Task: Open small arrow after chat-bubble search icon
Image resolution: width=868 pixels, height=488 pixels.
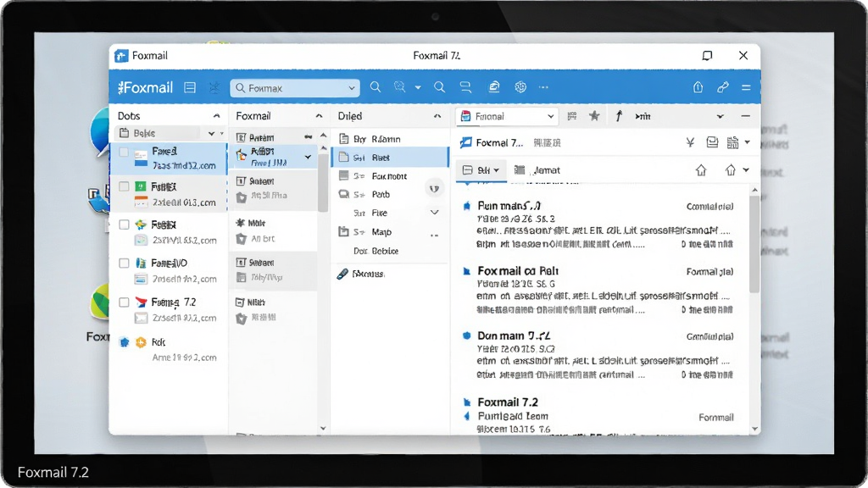Action: point(418,87)
